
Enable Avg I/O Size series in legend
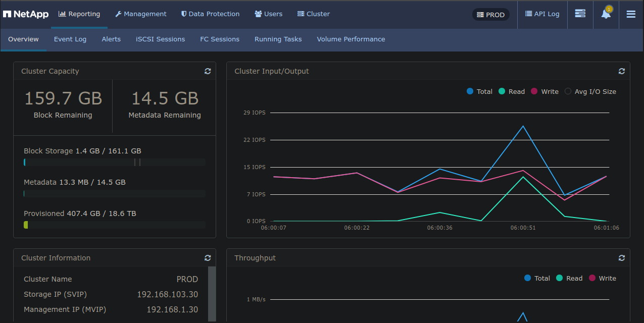click(x=590, y=91)
